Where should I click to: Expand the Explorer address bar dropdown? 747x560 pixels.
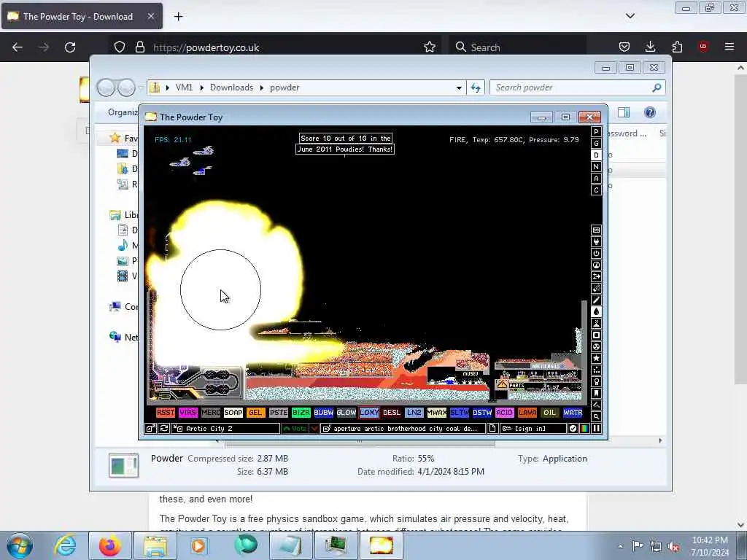coord(459,87)
